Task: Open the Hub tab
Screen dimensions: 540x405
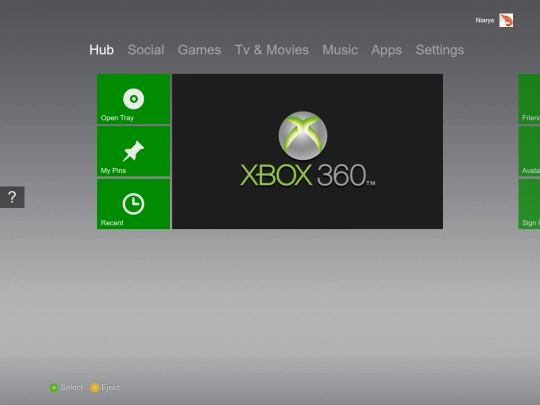Action: pos(101,50)
